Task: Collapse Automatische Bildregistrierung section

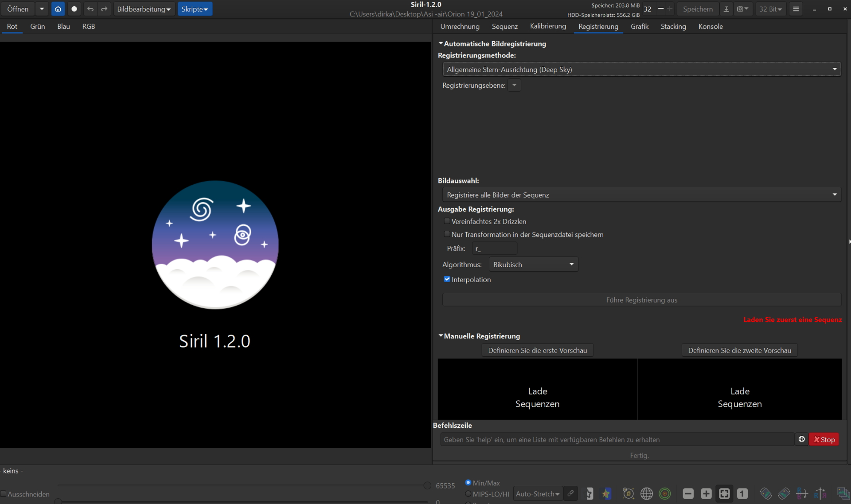Action: [441, 43]
